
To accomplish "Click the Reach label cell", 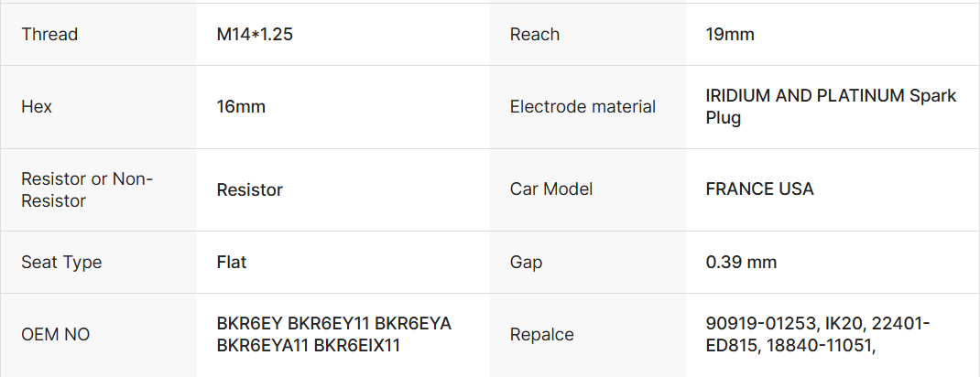I will point(535,35).
